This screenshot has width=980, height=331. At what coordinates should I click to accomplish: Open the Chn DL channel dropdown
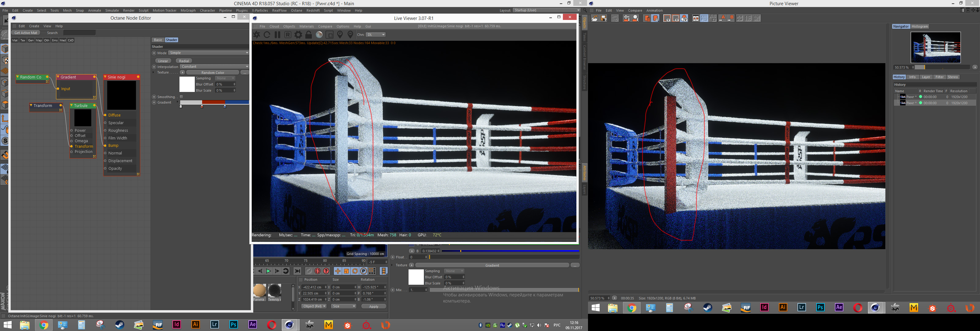[376, 35]
